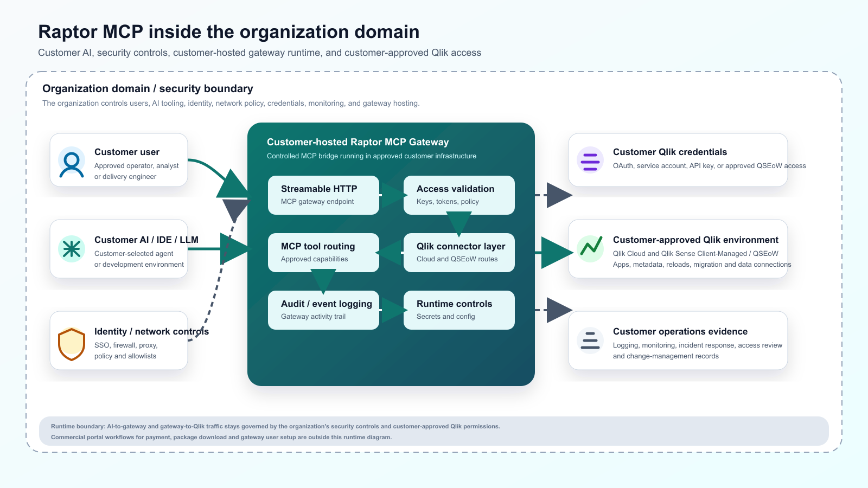The height and width of the screenshot is (488, 868).
Task: Click 'Logging, monitoring, incident response' text
Action: click(698, 345)
